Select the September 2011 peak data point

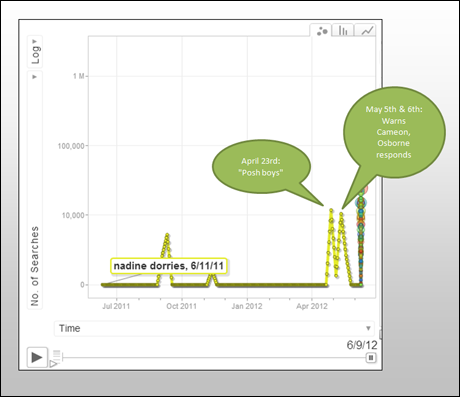167,235
